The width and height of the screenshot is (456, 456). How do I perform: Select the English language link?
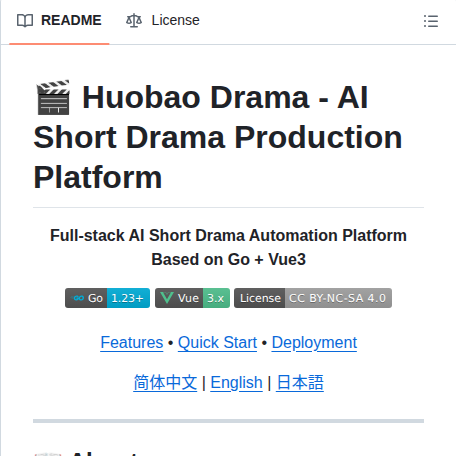point(236,383)
